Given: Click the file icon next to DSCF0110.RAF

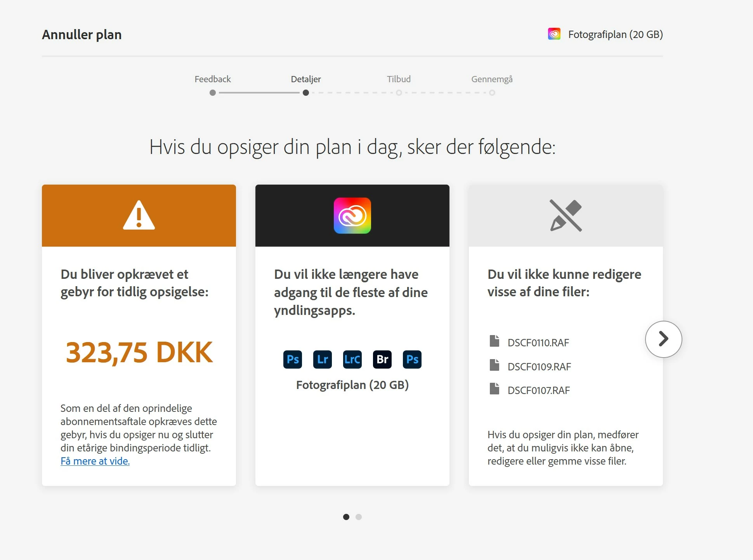Looking at the screenshot, I should [494, 341].
